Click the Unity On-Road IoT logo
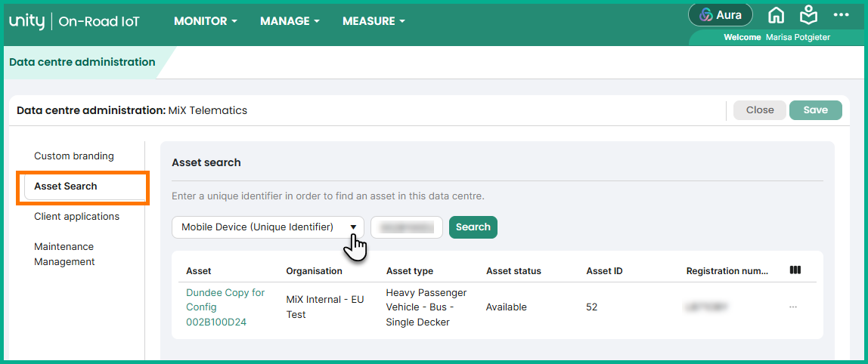The image size is (868, 364). (x=75, y=22)
